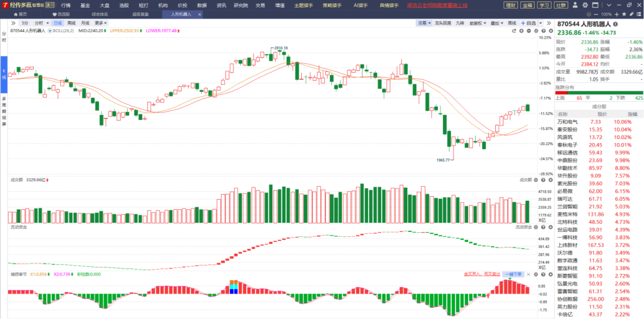Viewport: 644px width, 319px height.
Task: Close the 流动资金 indicator panel
Action: coord(551,227)
